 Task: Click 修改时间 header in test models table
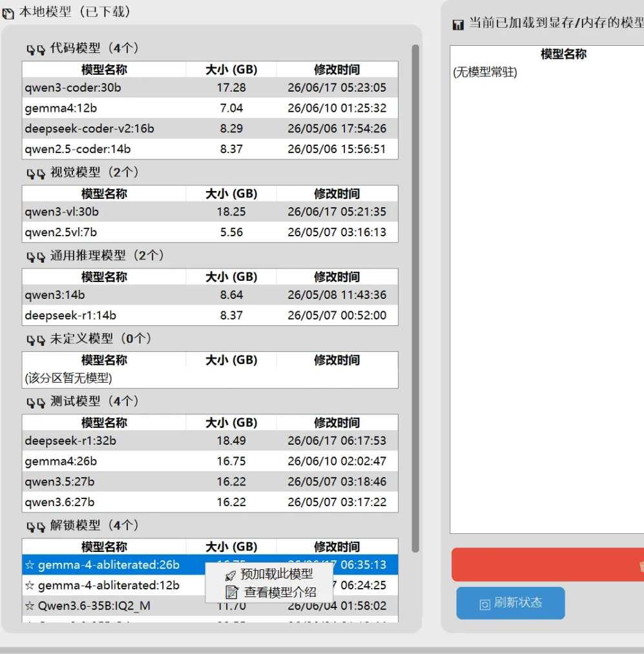(337, 422)
